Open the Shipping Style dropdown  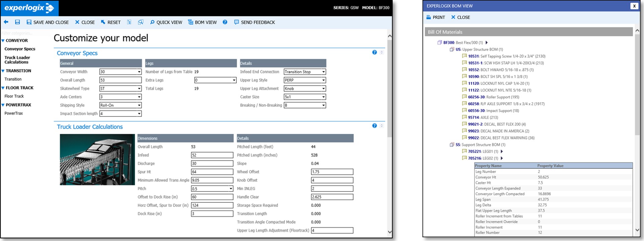pyautogui.click(x=120, y=105)
